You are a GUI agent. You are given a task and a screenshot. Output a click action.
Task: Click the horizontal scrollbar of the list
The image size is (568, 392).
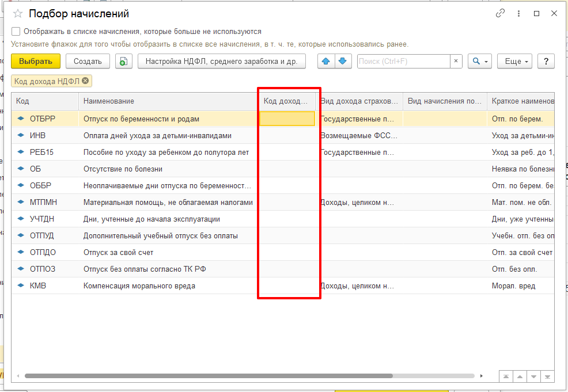(207, 376)
